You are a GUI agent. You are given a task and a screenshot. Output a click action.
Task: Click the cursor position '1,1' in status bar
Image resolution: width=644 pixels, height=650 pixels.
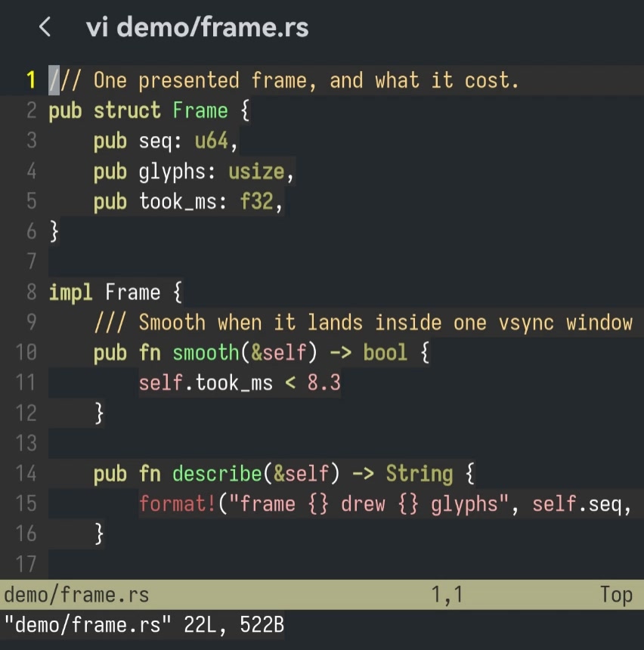pyautogui.click(x=447, y=595)
